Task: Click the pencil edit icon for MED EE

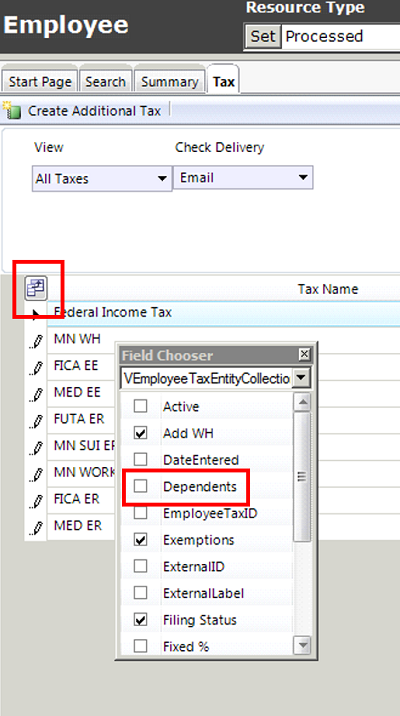Action: click(37, 394)
